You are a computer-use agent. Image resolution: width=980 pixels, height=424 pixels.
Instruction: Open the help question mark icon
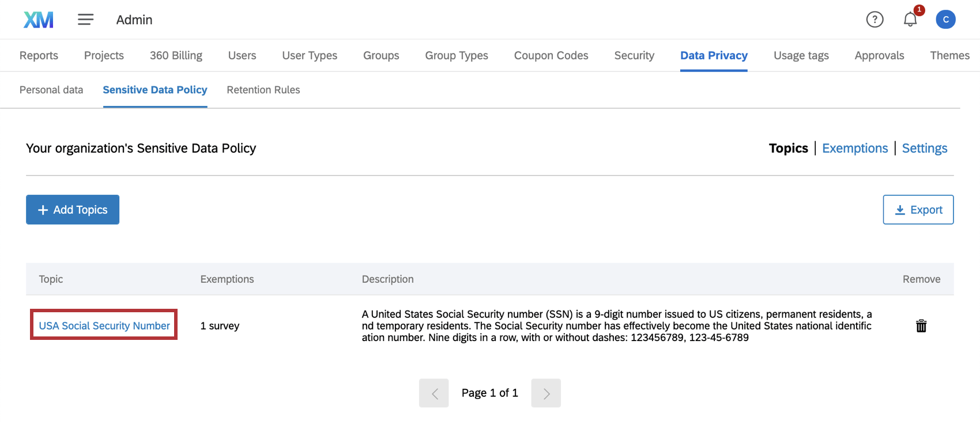click(875, 20)
